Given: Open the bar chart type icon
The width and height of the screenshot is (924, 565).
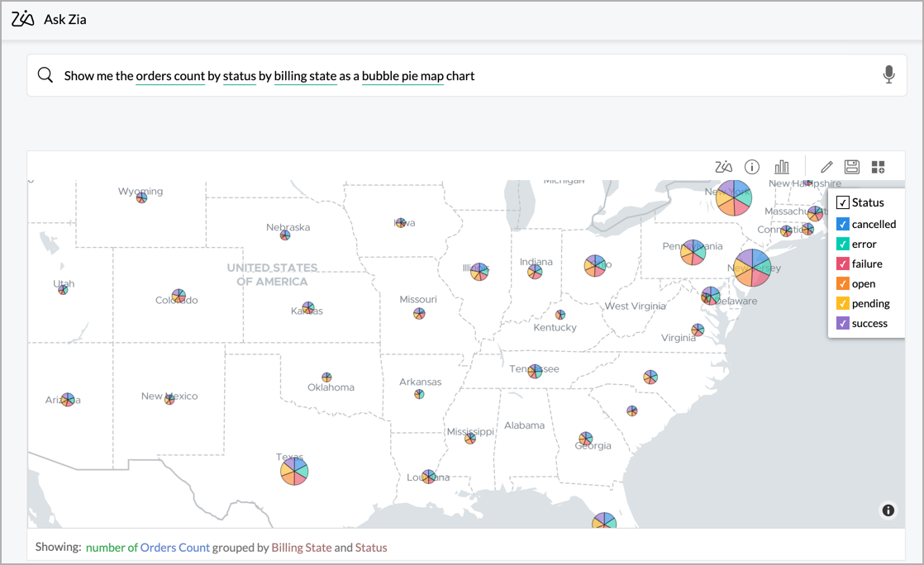Looking at the screenshot, I should click(781, 167).
